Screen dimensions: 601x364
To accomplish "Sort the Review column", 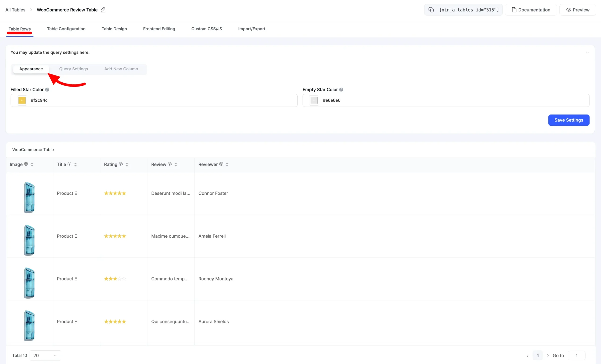I will pyautogui.click(x=176, y=164).
